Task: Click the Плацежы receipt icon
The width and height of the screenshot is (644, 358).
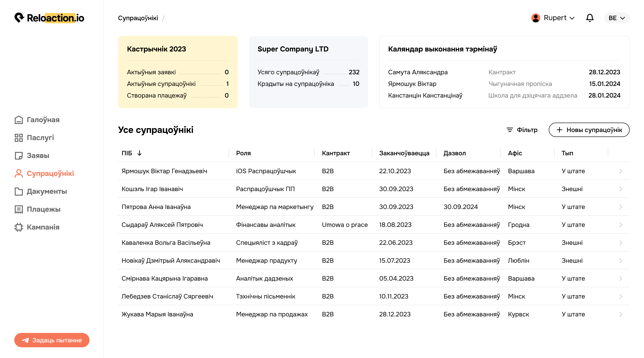Action: 19,209
